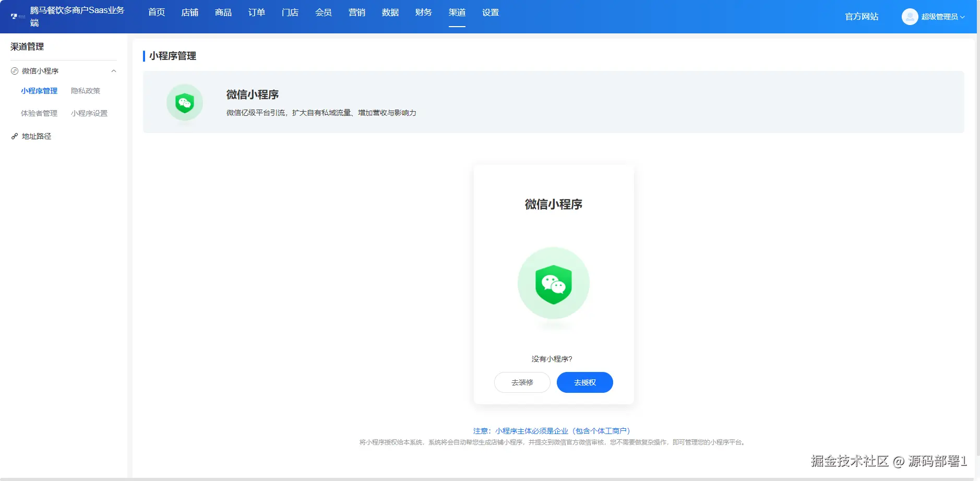
Task: Open the 超级管理员 account dropdown
Action: click(x=942, y=17)
